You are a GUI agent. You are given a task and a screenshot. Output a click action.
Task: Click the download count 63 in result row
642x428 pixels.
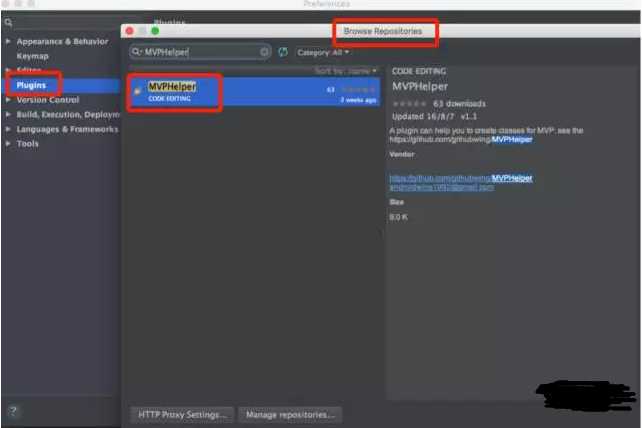pos(330,90)
